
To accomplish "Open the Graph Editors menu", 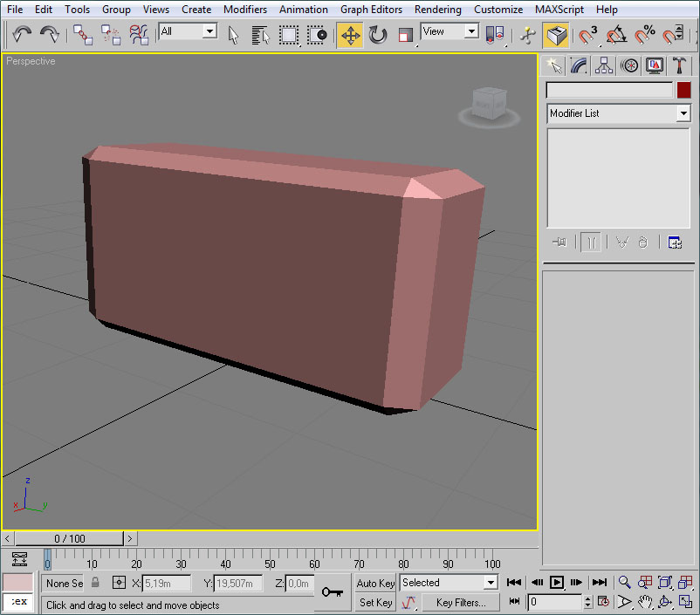I will [371, 10].
